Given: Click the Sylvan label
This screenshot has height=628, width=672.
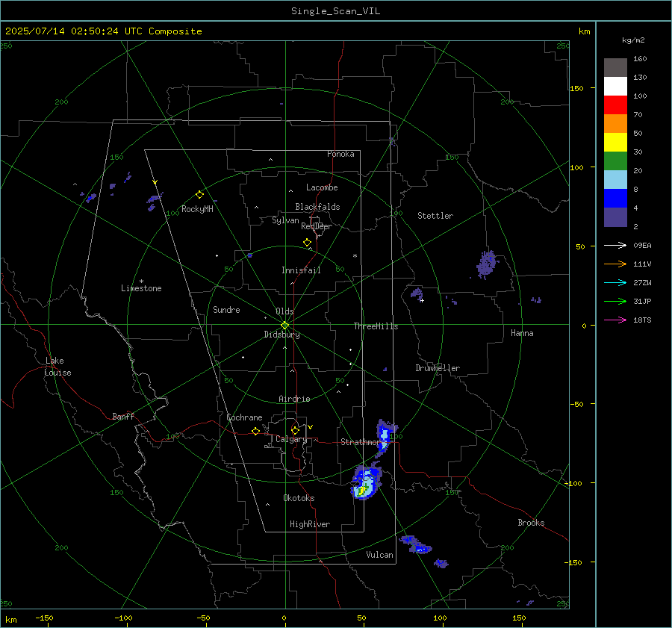Looking at the screenshot, I should point(285,220).
